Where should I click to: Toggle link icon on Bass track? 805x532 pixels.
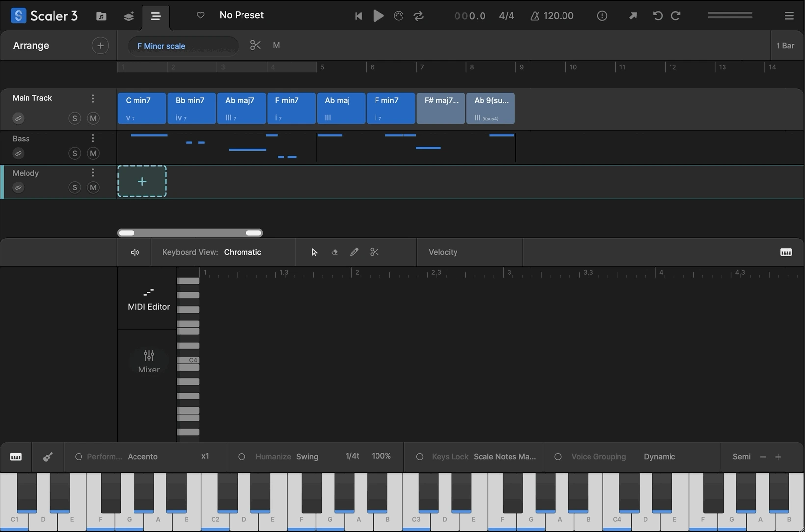point(18,153)
